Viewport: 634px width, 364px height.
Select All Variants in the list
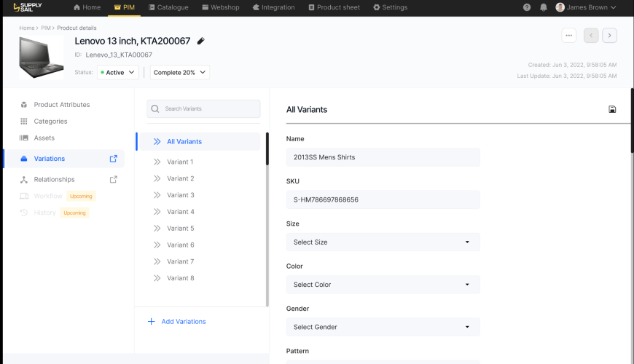[x=198, y=141]
